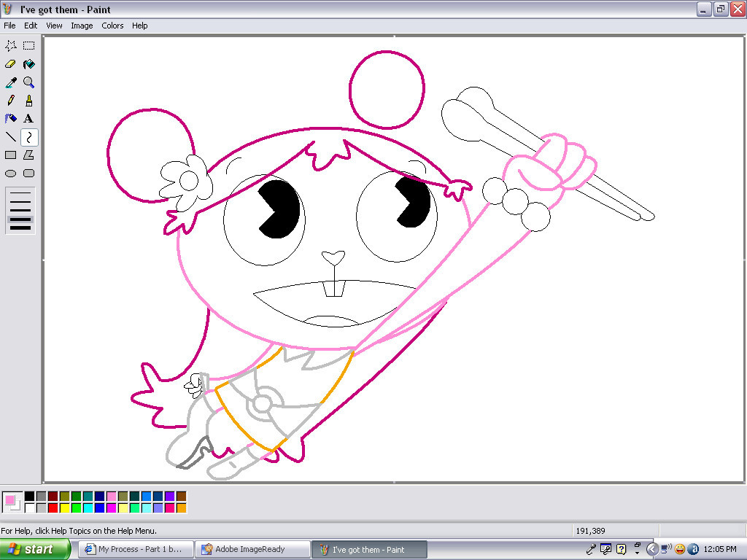Image resolution: width=747 pixels, height=560 pixels.
Task: Pick the light gray color swatch
Action: (x=42, y=508)
